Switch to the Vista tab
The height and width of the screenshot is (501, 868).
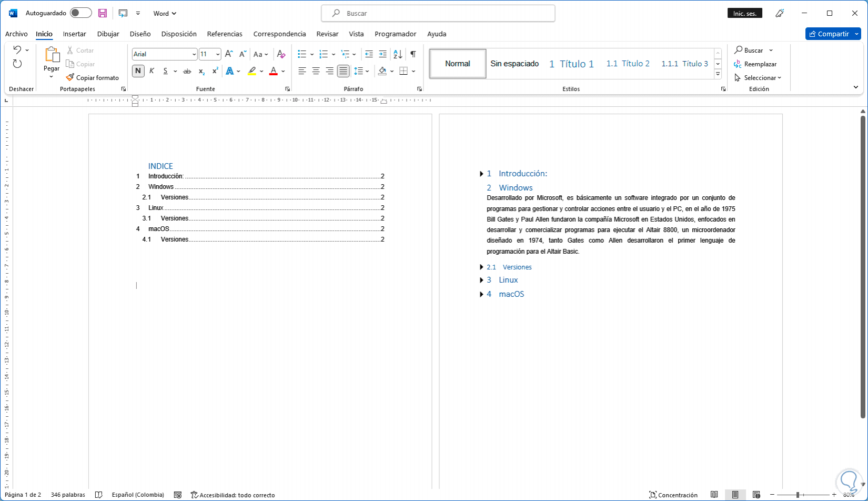tap(356, 34)
